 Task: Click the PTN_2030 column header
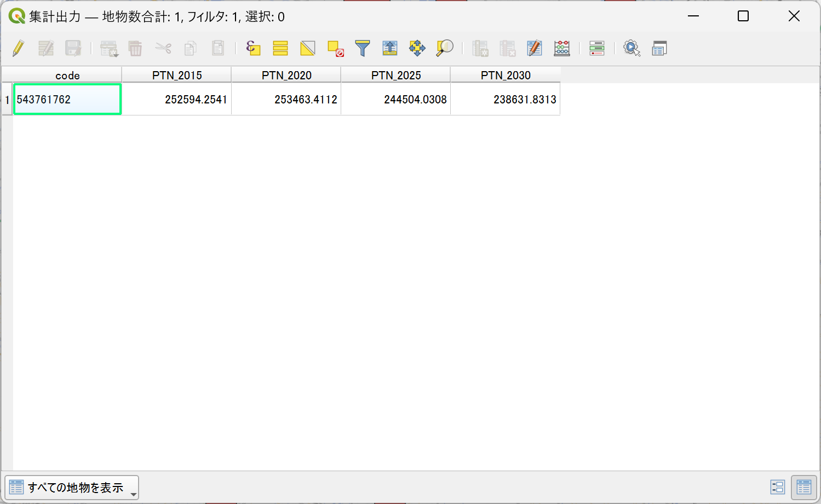[x=505, y=75]
